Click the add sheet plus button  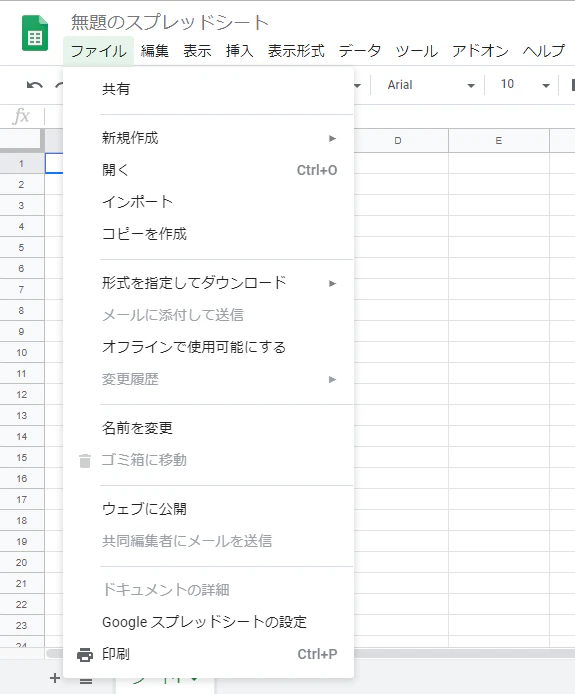pyautogui.click(x=55, y=678)
